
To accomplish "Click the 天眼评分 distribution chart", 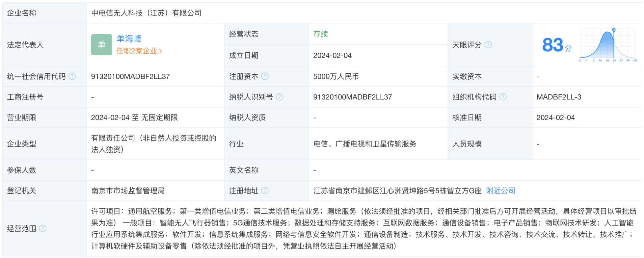I will tap(608, 45).
